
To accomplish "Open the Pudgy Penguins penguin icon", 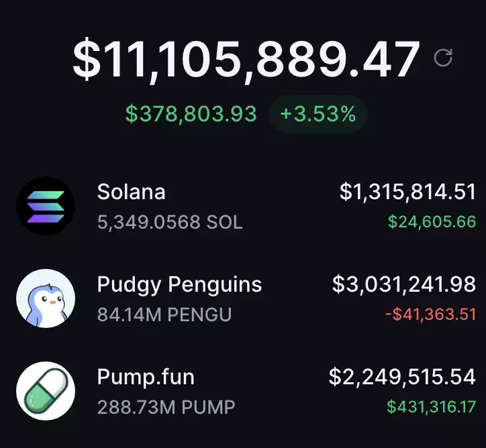I will coord(46,298).
